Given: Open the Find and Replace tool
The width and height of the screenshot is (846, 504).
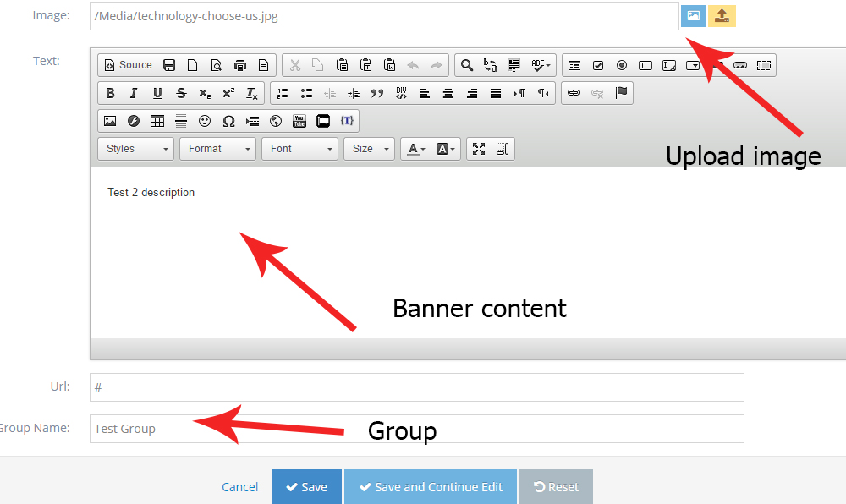Looking at the screenshot, I should [x=466, y=65].
